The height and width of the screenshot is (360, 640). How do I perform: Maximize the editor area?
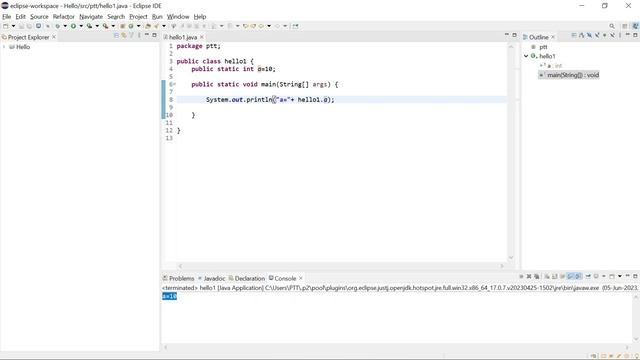click(x=514, y=35)
